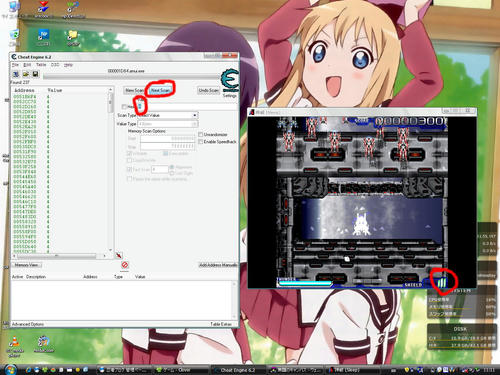Open the File menu
500x375 pixels.
point(15,65)
